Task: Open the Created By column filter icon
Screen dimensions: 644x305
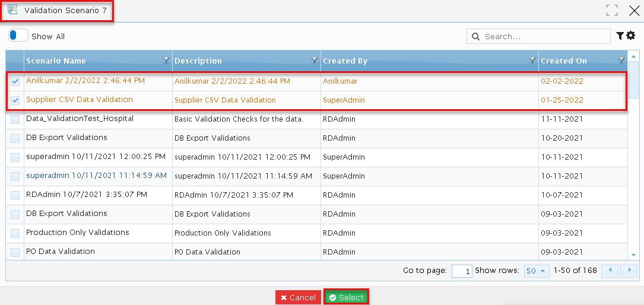Action: click(x=532, y=61)
